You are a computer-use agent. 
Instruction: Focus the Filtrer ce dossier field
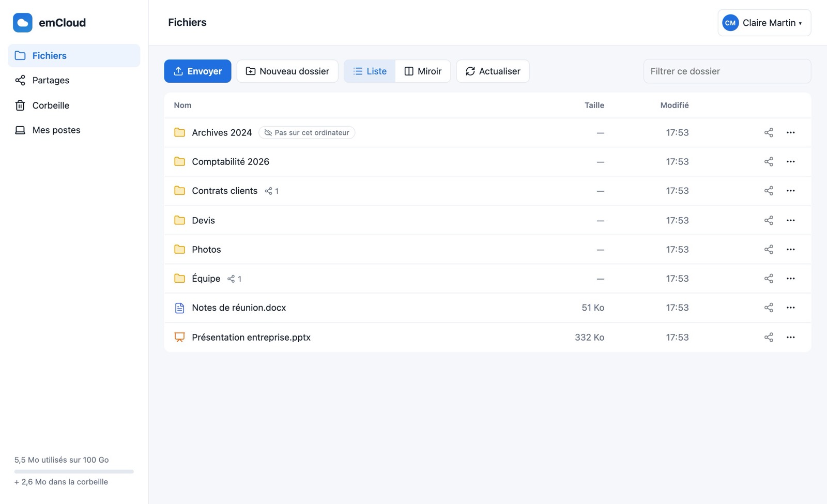(727, 71)
